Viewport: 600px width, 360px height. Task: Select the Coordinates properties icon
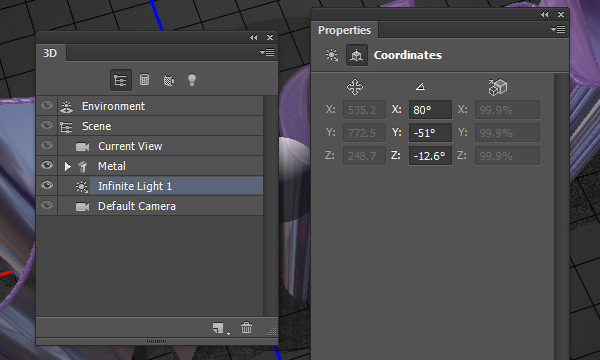(x=357, y=55)
